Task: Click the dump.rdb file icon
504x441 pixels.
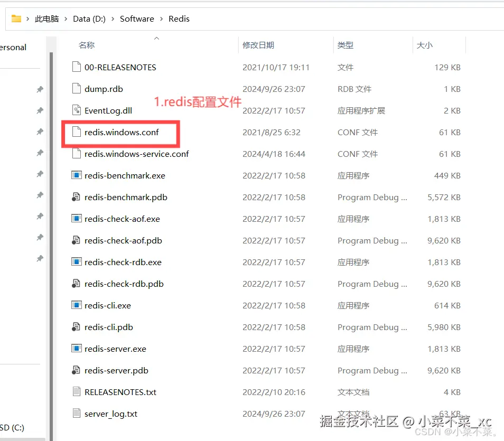Action: 77,88
